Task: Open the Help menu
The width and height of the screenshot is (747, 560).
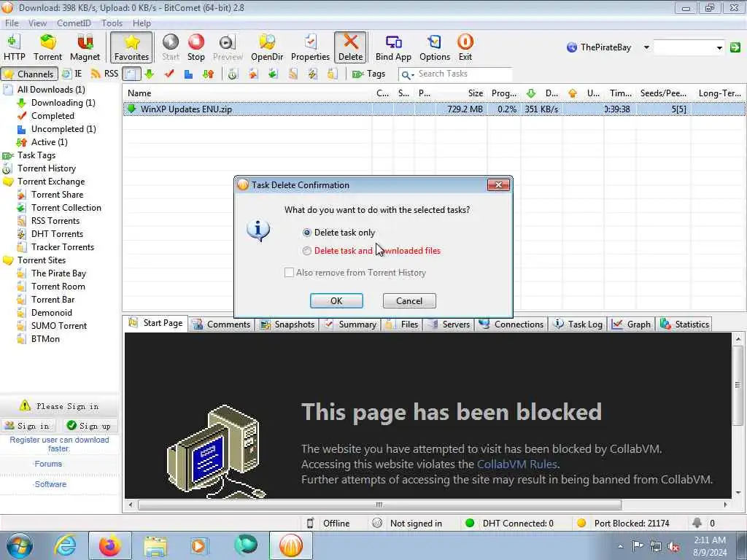Action: tap(142, 23)
